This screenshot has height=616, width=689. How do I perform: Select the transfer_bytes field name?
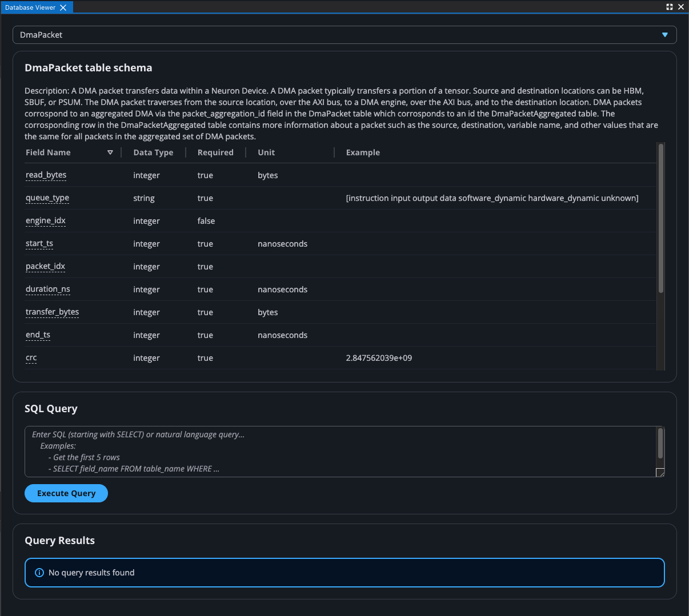point(52,312)
